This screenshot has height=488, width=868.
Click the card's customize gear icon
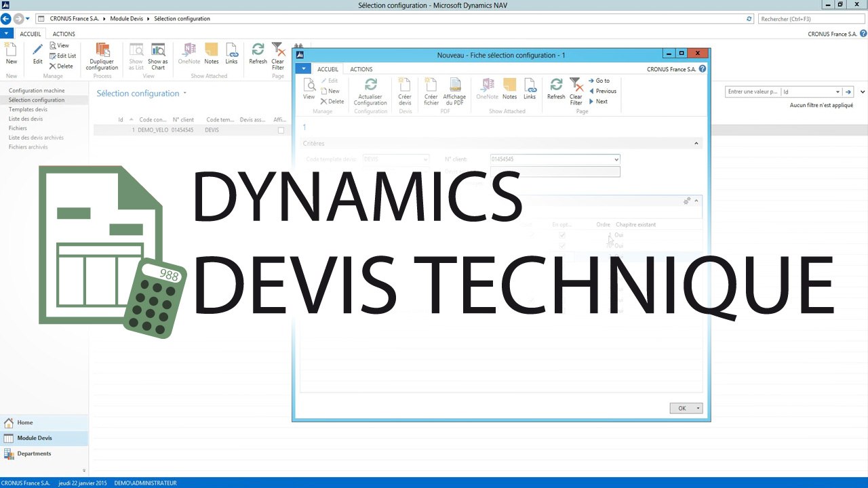[x=687, y=201]
